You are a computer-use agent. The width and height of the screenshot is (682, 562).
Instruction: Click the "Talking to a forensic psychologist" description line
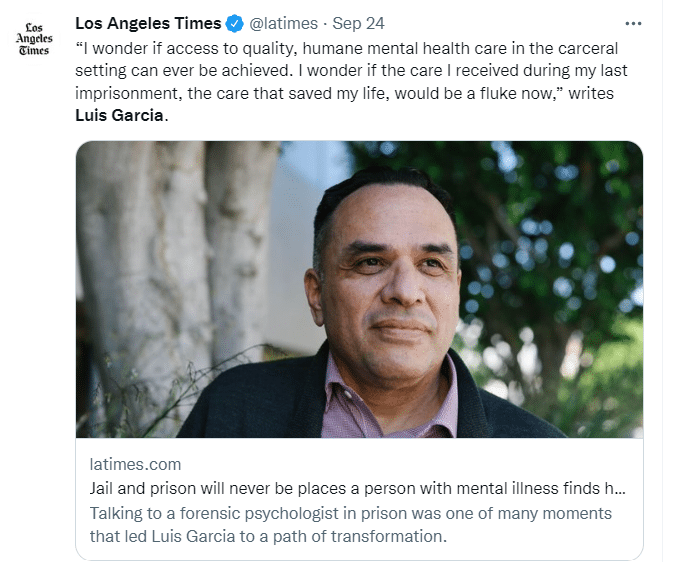point(350,513)
